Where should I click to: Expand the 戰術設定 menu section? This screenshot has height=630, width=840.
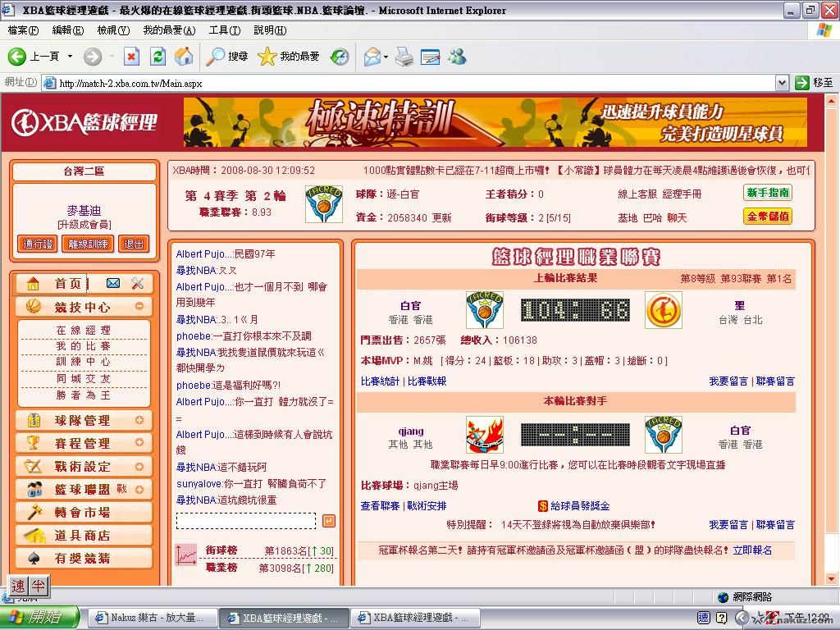coord(139,466)
